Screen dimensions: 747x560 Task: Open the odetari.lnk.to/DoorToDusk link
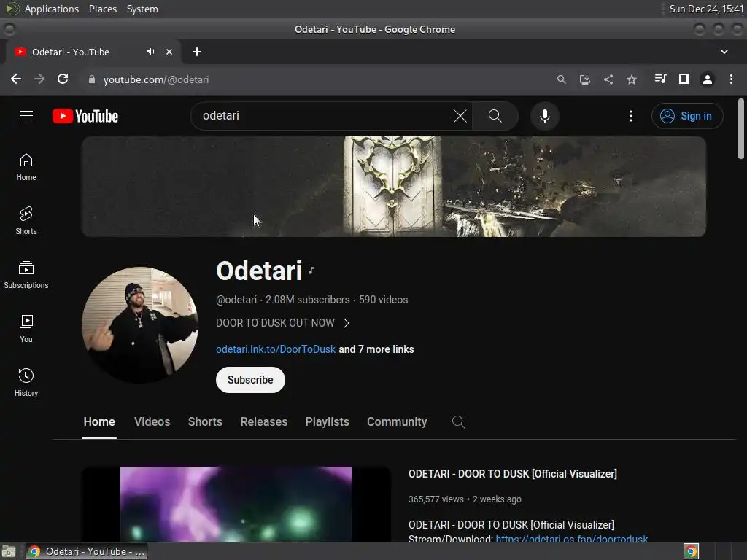(275, 349)
